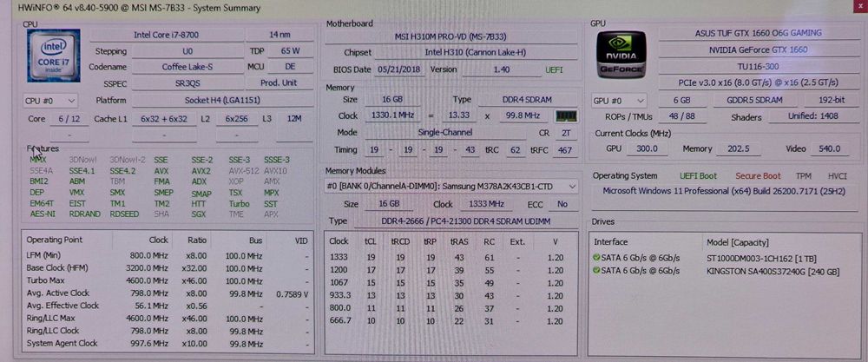The image size is (868, 362).
Task: Click the ASUS TUF GTX 1660 O6G GAMING field
Action: [758, 33]
